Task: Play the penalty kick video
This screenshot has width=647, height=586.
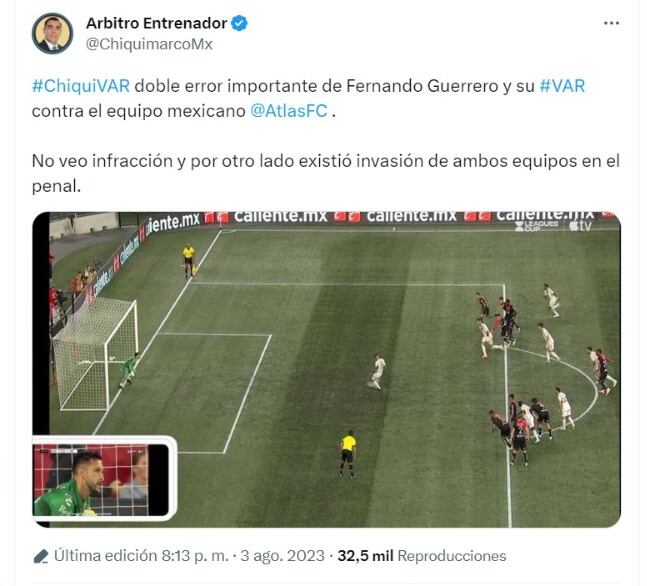Action: click(326, 370)
